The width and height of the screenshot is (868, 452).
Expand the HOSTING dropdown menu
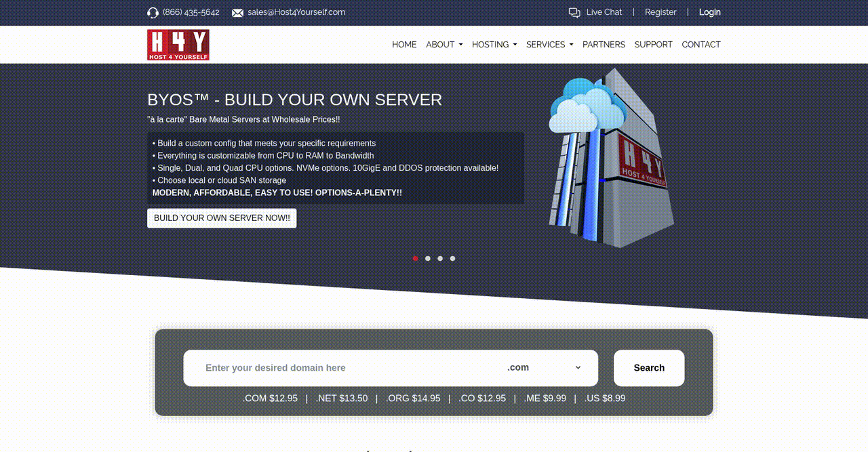494,45
